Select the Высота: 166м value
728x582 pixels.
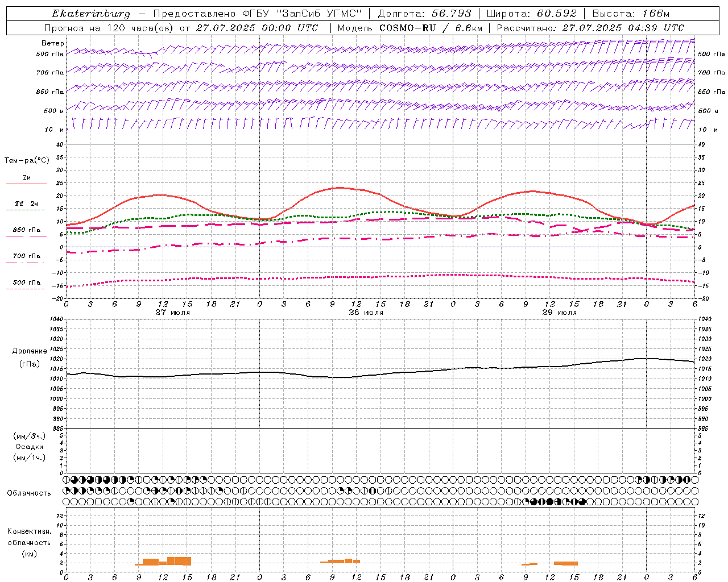click(x=631, y=14)
